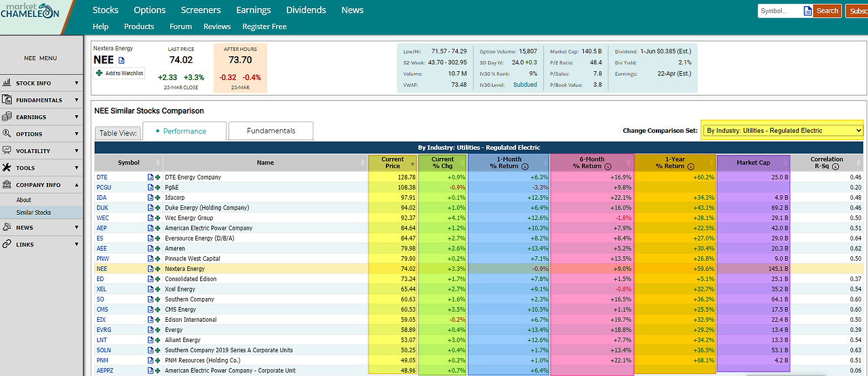Sort table by Current Price column
868x376 pixels.
393,163
